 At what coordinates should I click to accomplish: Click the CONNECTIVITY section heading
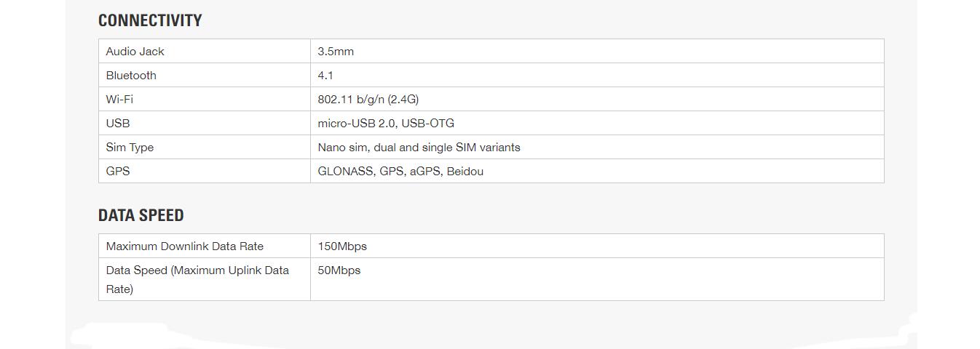(x=150, y=20)
